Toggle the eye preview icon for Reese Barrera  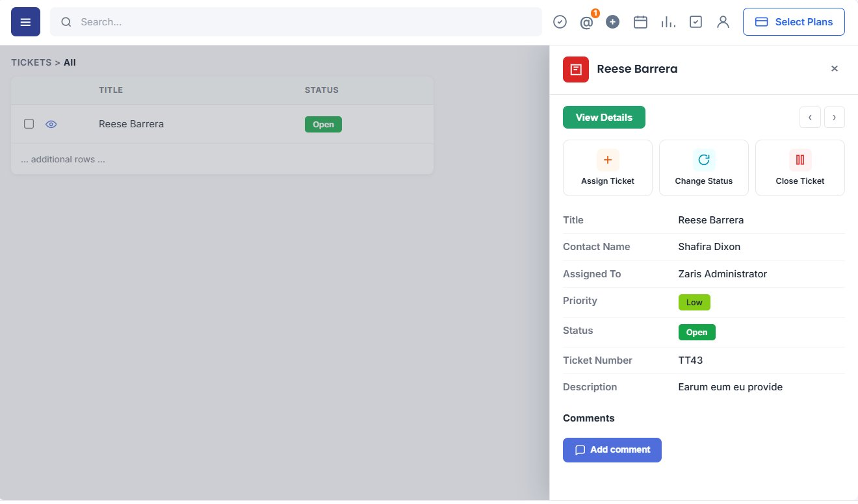tap(51, 124)
